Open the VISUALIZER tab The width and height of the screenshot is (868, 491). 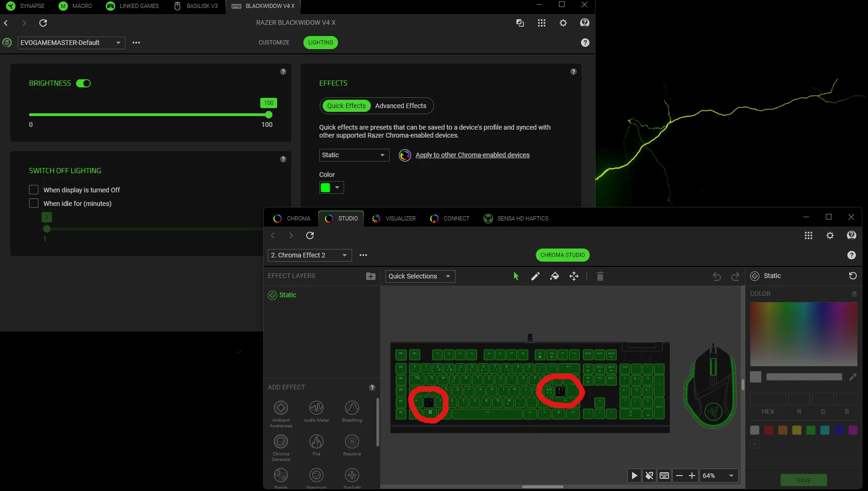tap(394, 219)
